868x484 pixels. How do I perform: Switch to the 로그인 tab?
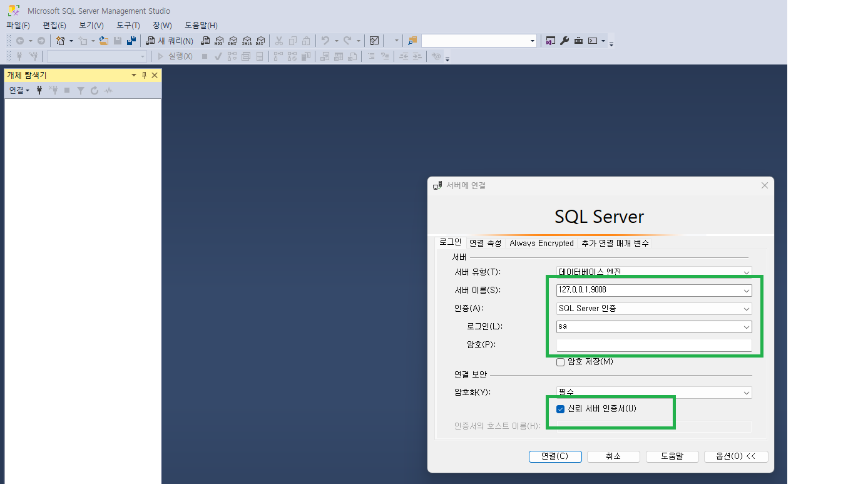click(x=450, y=242)
